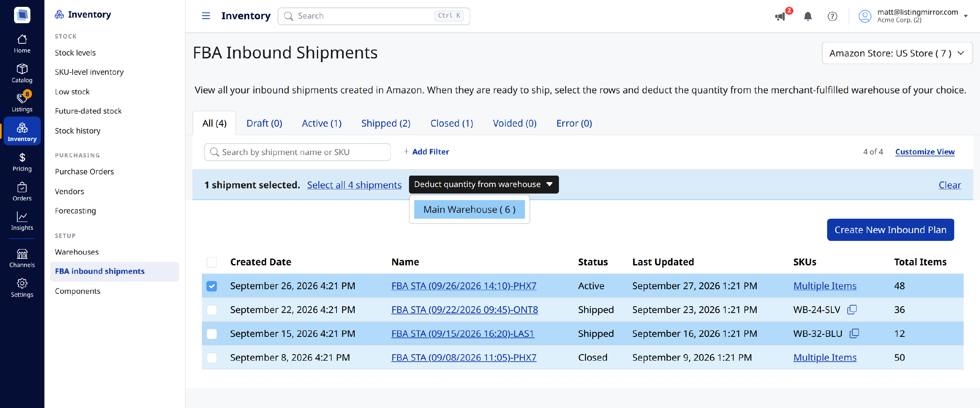980x408 pixels.
Task: Open Listings in the sidebar
Action: pos(22,102)
